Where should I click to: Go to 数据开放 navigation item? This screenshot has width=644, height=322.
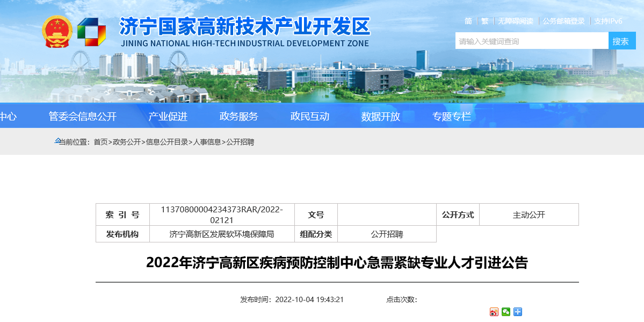tap(380, 117)
